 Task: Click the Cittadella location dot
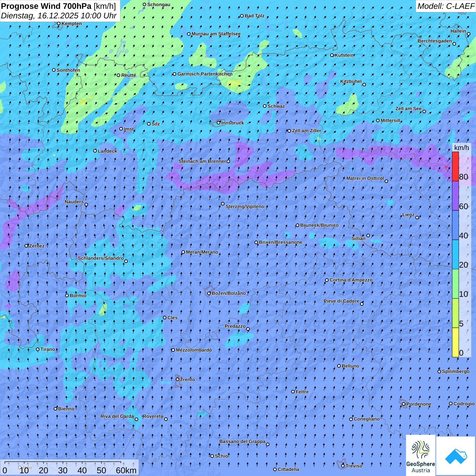click(x=275, y=469)
